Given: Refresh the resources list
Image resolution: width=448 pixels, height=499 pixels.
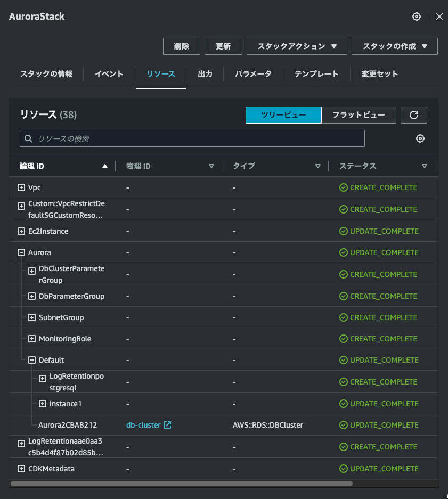Looking at the screenshot, I should click(414, 114).
